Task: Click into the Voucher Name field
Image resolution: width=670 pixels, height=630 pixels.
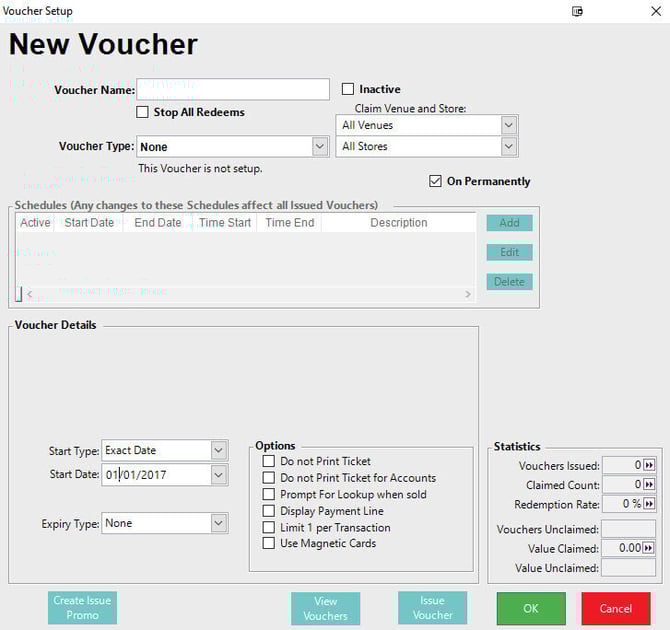Action: [x=233, y=90]
